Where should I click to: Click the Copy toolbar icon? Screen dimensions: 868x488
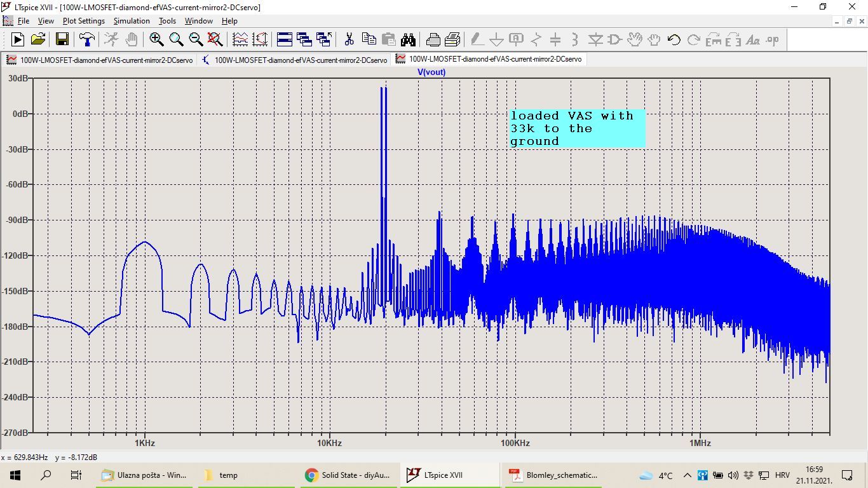[x=369, y=39]
